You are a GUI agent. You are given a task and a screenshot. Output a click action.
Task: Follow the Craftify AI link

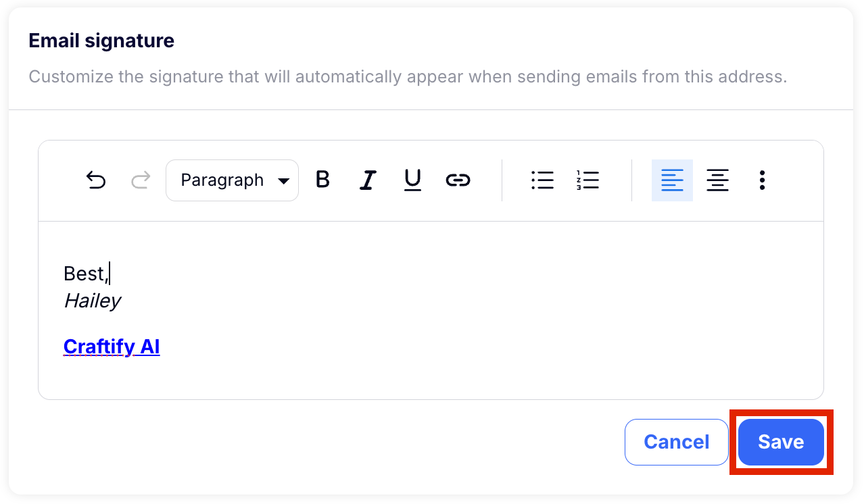pyautogui.click(x=112, y=347)
